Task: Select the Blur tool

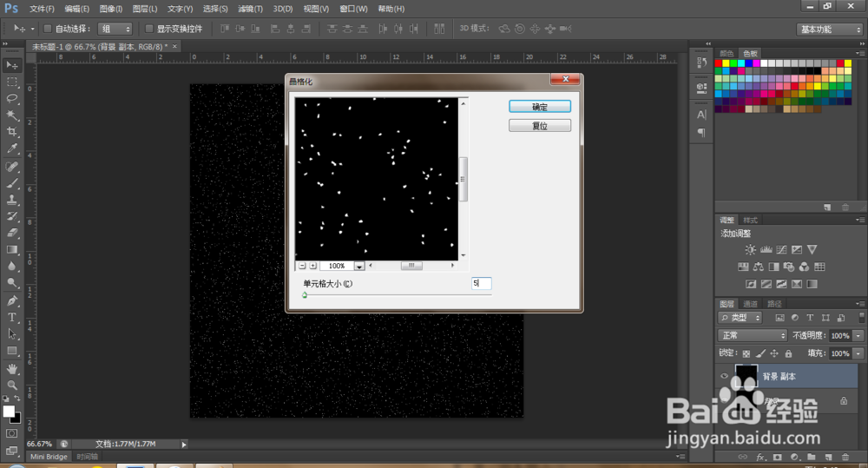Action: click(11, 267)
